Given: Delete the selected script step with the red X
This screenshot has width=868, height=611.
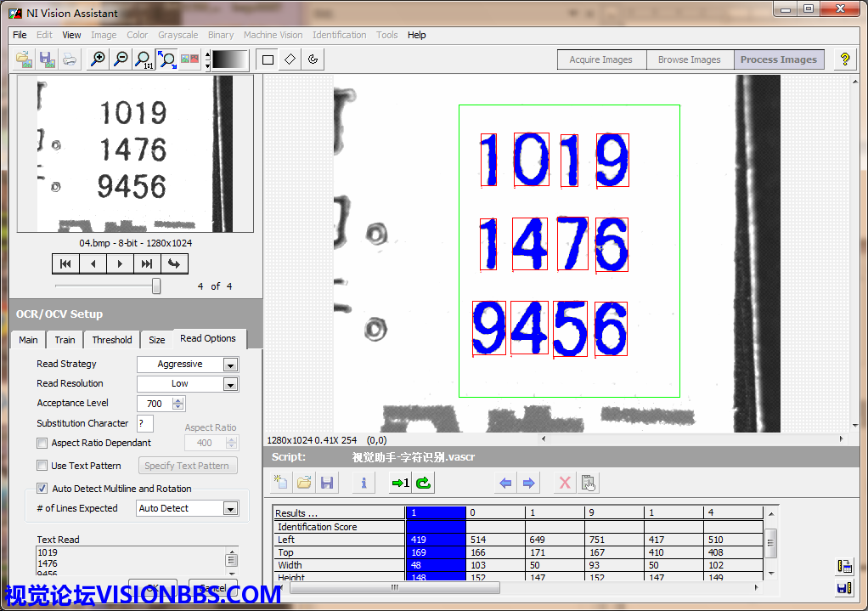Looking at the screenshot, I should pyautogui.click(x=564, y=484).
